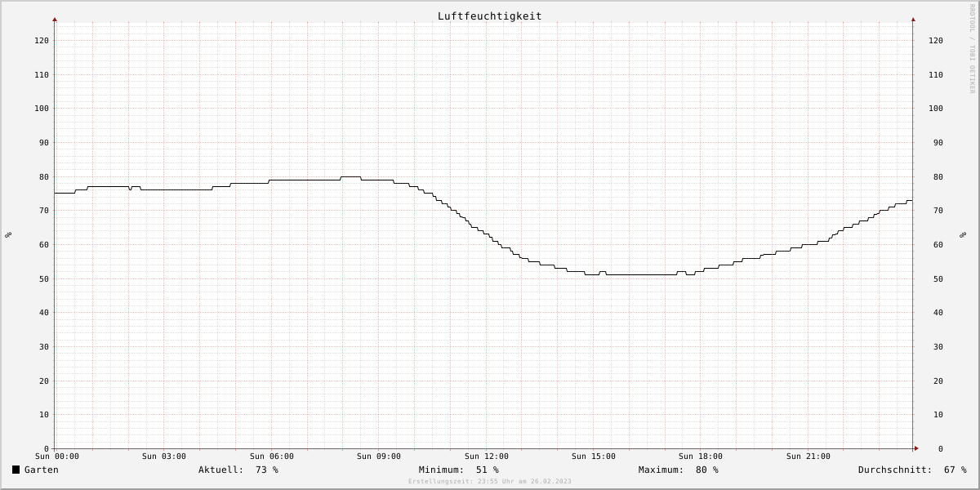Viewport: 980px width, 490px height.
Task: Click the red arrow at x-axis end
Action: (x=916, y=448)
